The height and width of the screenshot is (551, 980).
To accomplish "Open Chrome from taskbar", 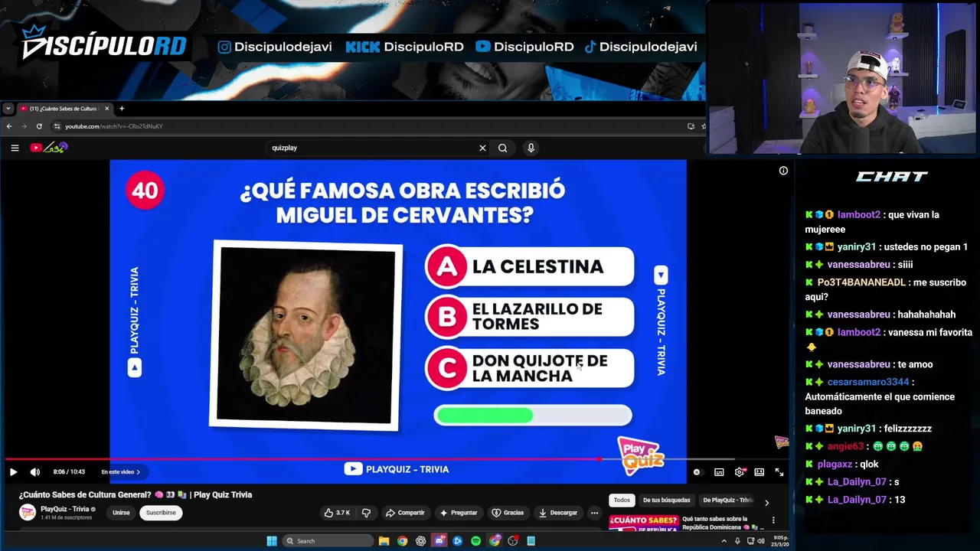I will (x=402, y=541).
